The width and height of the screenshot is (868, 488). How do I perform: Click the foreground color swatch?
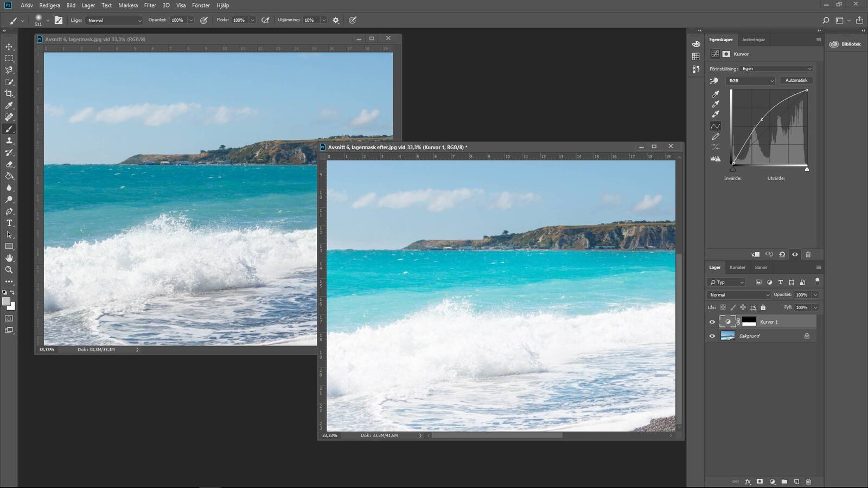[6, 301]
